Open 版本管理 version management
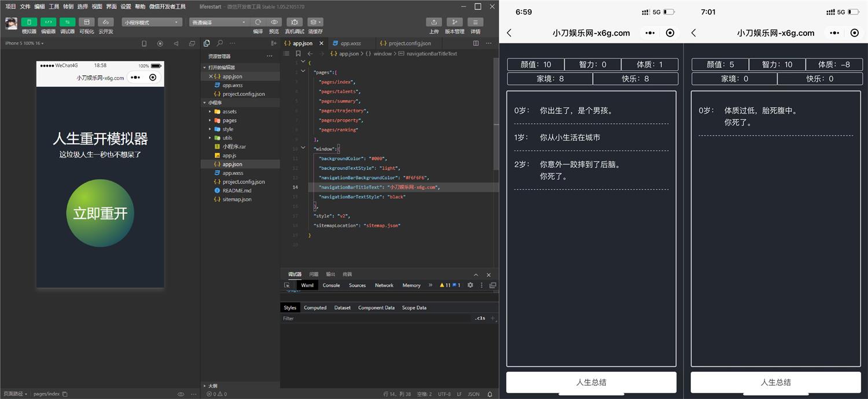 click(456, 21)
